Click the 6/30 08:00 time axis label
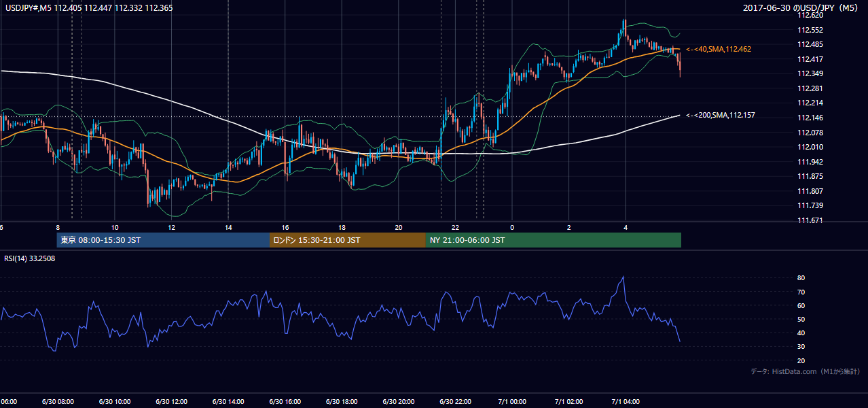868x408 pixels. [58, 402]
